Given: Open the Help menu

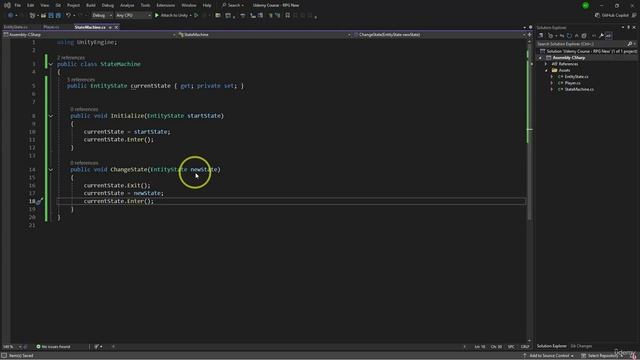Looking at the screenshot, I should point(207,5).
